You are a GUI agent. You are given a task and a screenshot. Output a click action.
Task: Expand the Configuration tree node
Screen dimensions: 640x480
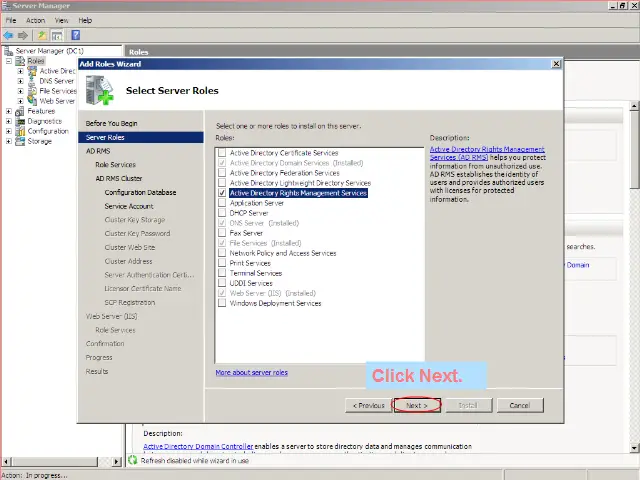tap(9, 131)
